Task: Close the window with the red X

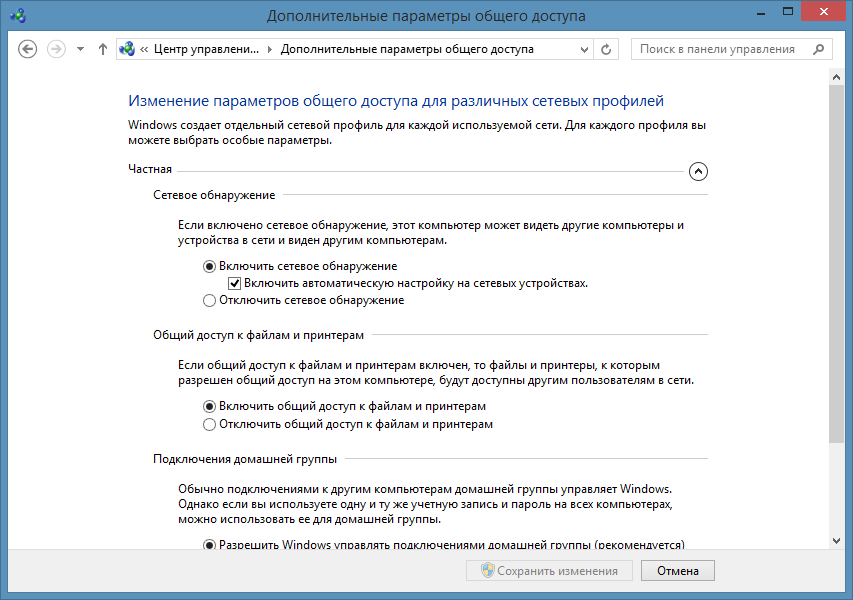Action: [824, 12]
